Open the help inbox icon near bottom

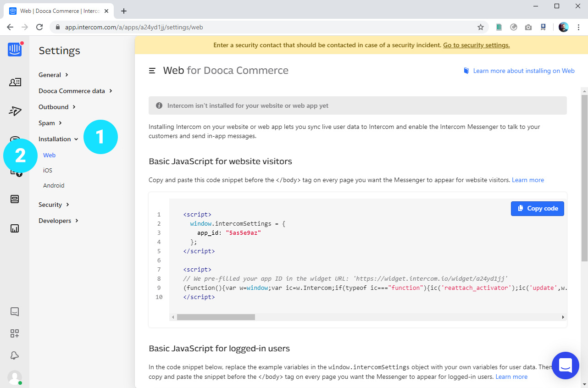pos(15,311)
